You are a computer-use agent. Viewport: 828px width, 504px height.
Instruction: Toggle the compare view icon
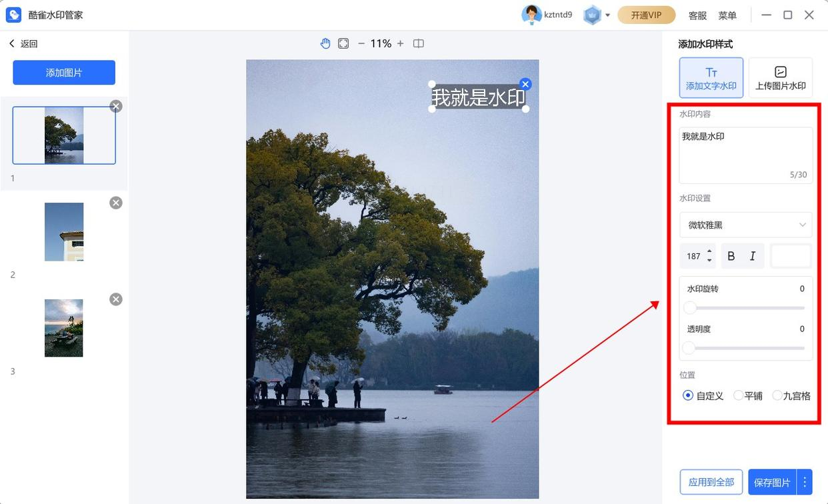pyautogui.click(x=419, y=43)
